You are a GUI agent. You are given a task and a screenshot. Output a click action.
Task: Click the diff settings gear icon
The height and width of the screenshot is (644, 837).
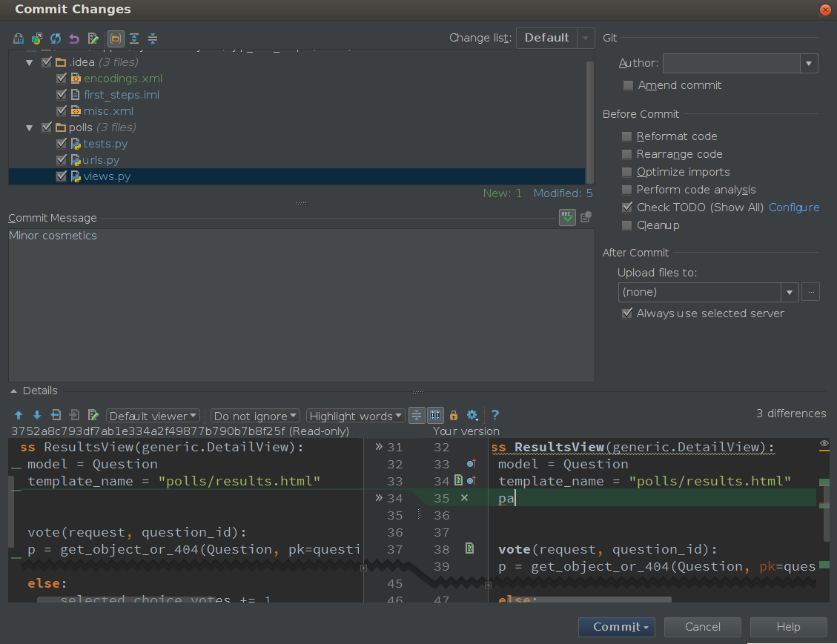(x=472, y=416)
